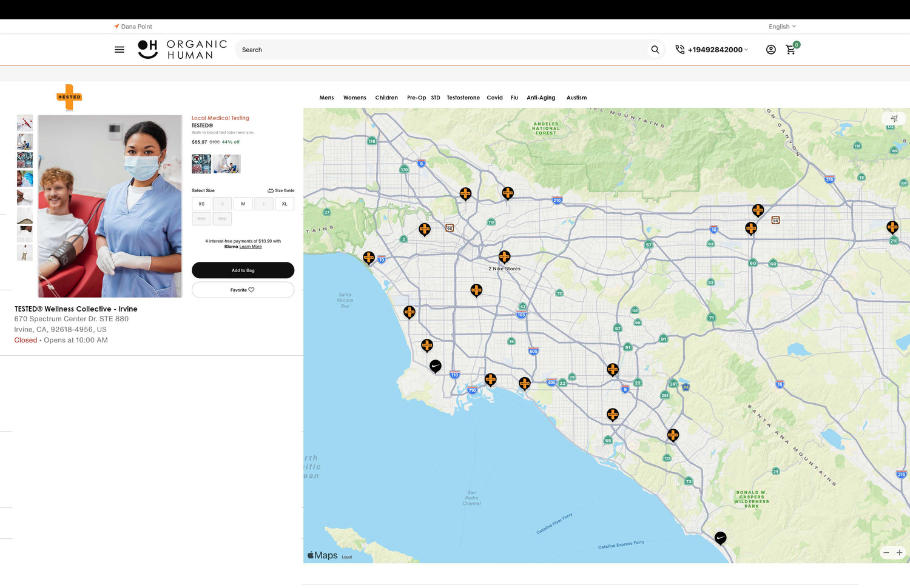Open the hamburger navigation menu

point(120,50)
